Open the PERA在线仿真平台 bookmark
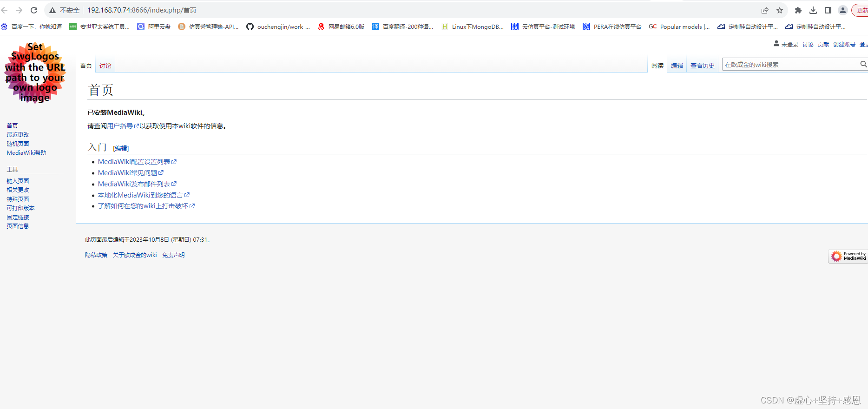The image size is (868, 409). [612, 26]
